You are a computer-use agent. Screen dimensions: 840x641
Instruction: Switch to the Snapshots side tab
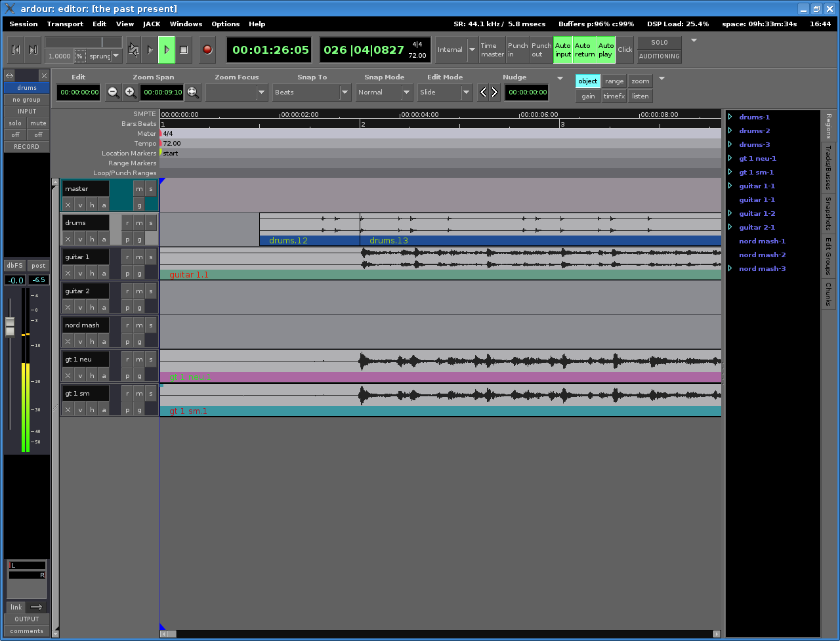click(x=828, y=213)
